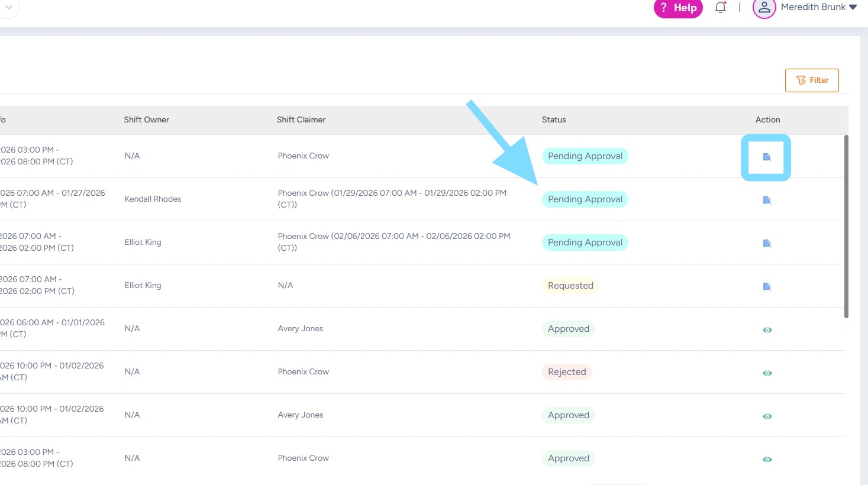
Task: Click the Status column header
Action: (x=554, y=119)
